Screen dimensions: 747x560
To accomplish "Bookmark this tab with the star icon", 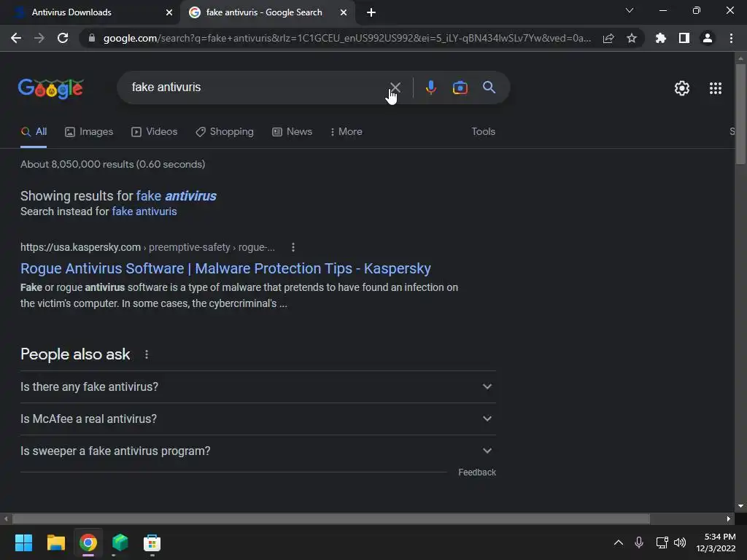I will click(x=632, y=38).
